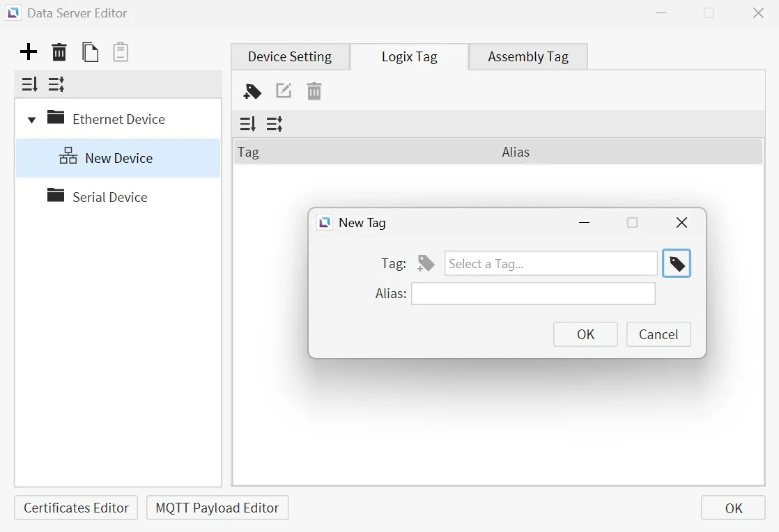Click into the Alias text field

coord(533,294)
